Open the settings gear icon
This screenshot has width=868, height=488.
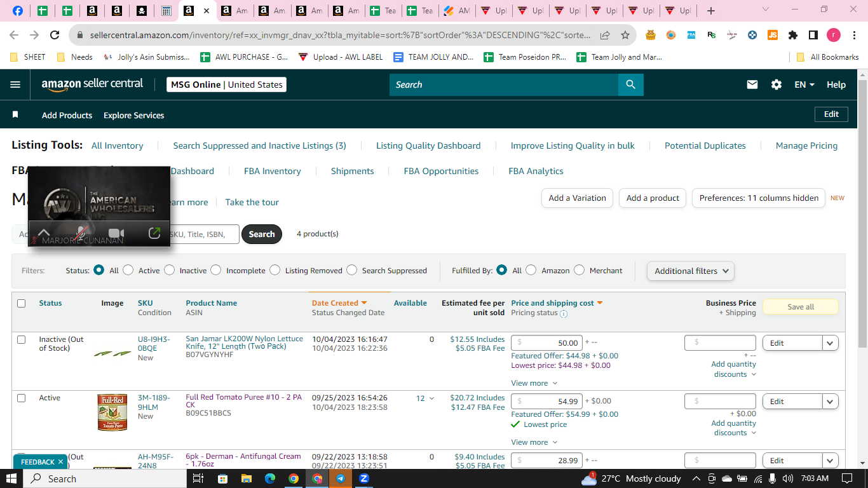click(x=776, y=85)
